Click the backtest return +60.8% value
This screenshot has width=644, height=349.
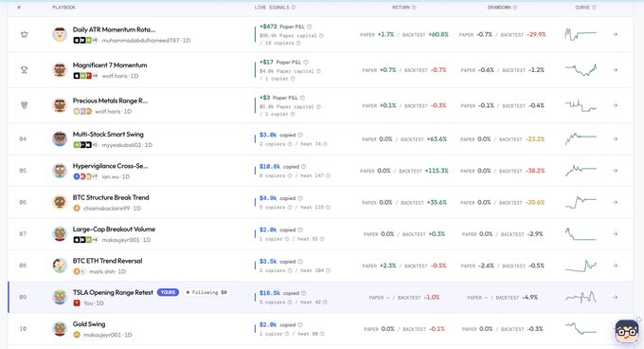[438, 34]
